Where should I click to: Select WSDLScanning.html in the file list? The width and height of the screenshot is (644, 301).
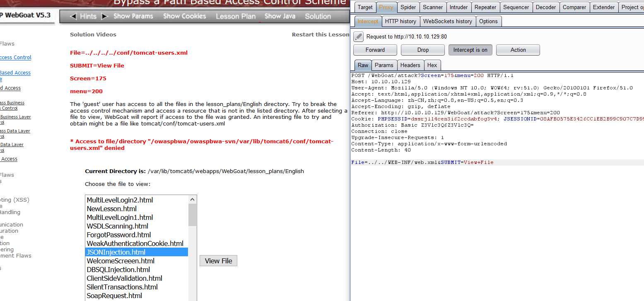pyautogui.click(x=137, y=226)
